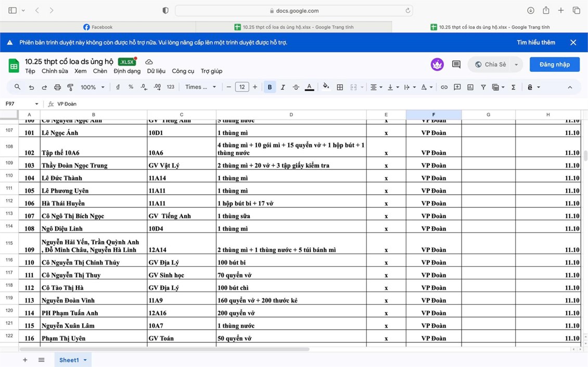This screenshot has width=588, height=367.
Task: Click the Undo arrow icon
Action: pos(31,87)
